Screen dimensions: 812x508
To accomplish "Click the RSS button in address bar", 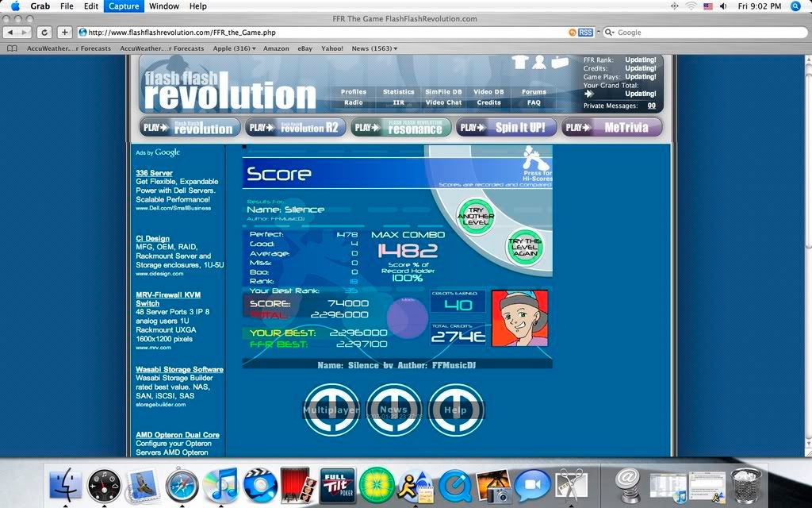I will click(585, 33).
